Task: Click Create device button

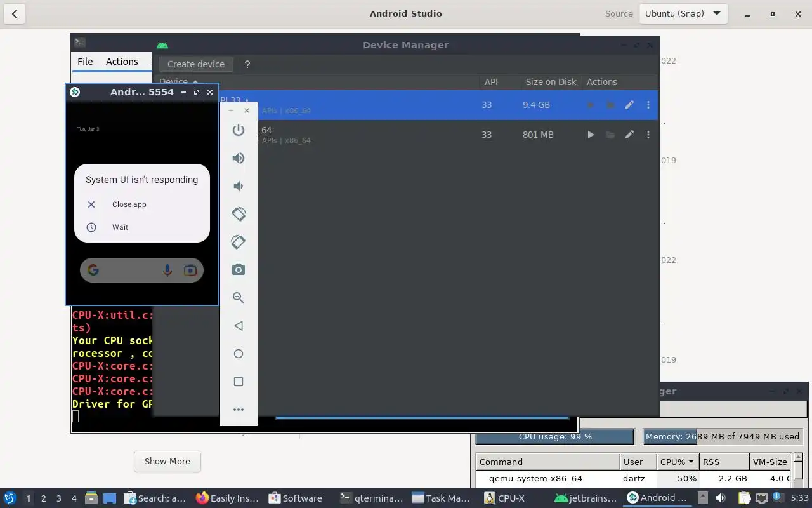Action: coord(196,64)
